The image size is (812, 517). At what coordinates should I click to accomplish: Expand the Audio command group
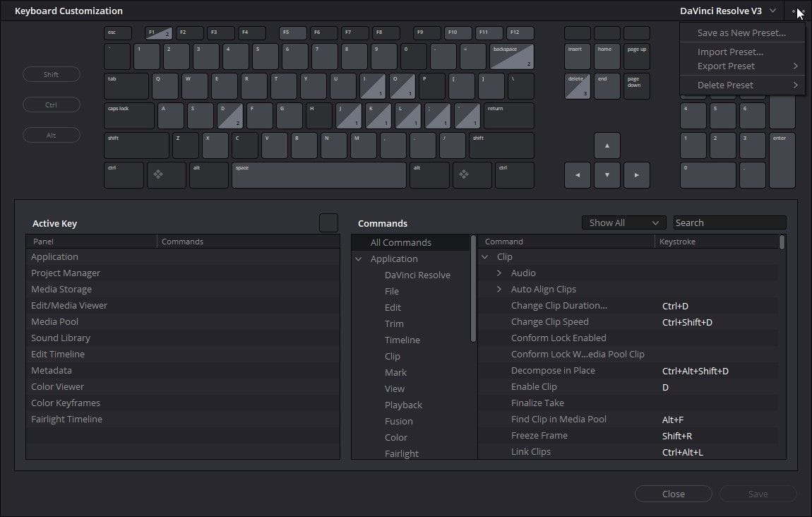pyautogui.click(x=499, y=273)
